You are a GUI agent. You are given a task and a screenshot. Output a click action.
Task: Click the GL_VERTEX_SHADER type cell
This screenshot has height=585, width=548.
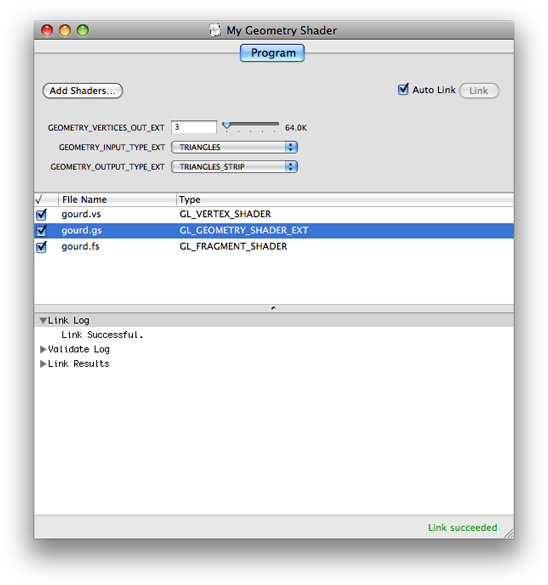coord(225,214)
